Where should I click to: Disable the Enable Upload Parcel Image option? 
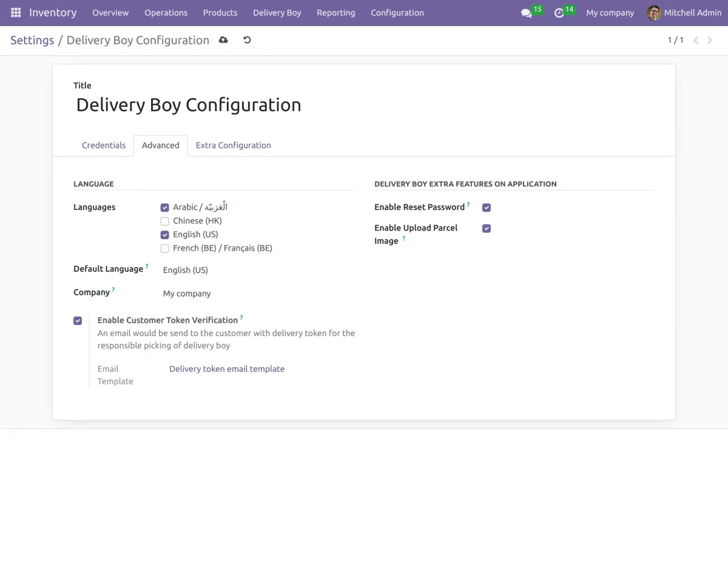[x=486, y=228]
